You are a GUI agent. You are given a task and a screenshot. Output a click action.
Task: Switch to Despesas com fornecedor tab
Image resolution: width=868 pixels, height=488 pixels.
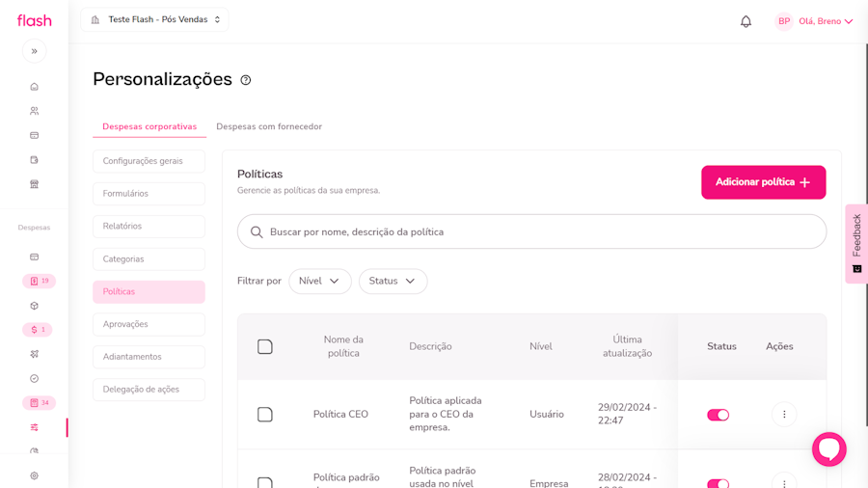point(269,126)
